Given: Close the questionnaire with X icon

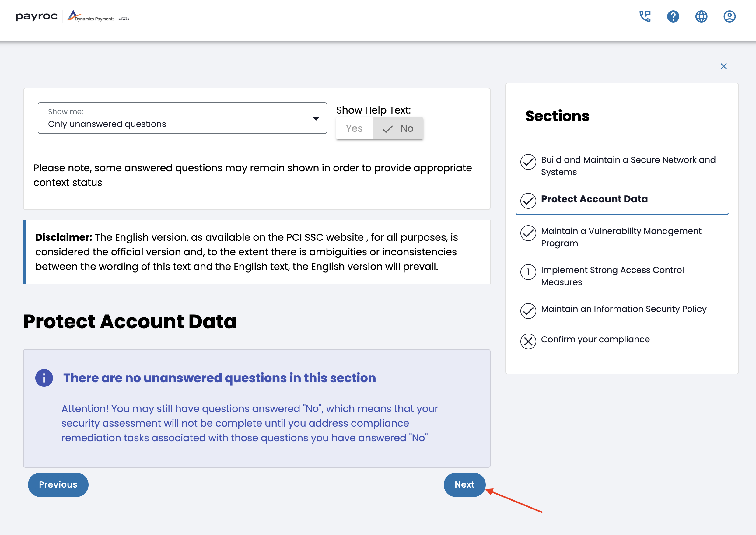Looking at the screenshot, I should pyautogui.click(x=723, y=67).
